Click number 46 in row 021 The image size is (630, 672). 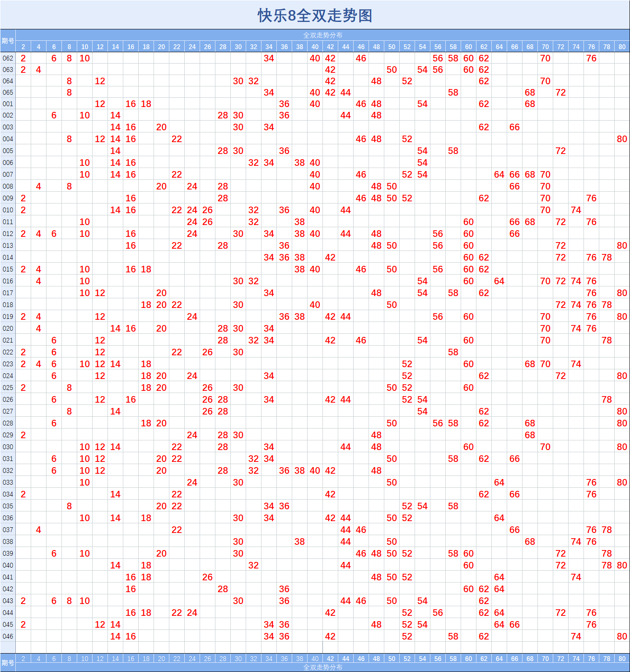tap(361, 340)
